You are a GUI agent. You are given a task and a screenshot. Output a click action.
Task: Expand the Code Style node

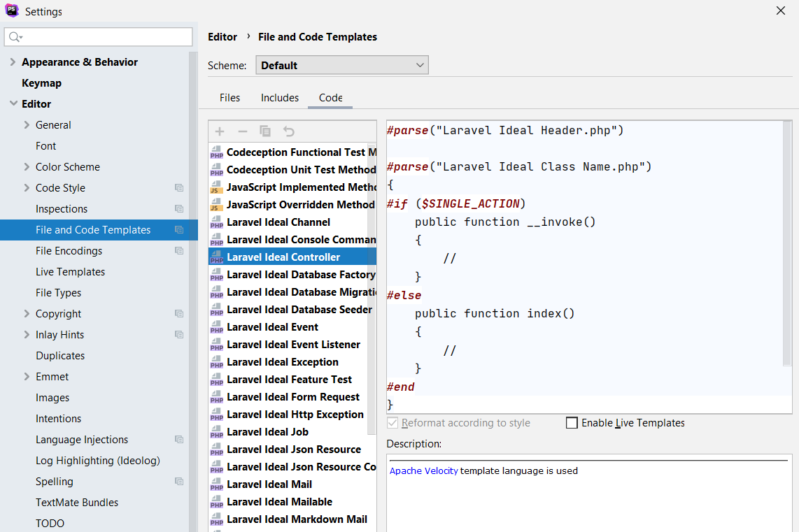(x=27, y=188)
